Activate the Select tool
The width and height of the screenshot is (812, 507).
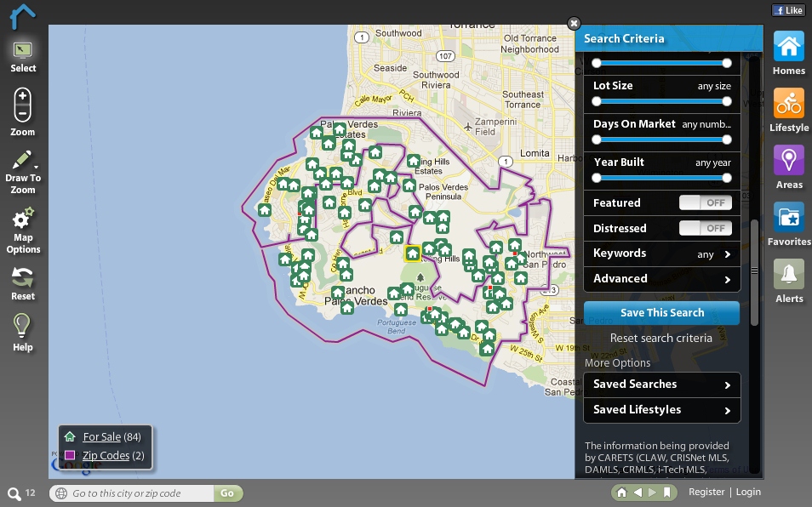tap(23, 58)
